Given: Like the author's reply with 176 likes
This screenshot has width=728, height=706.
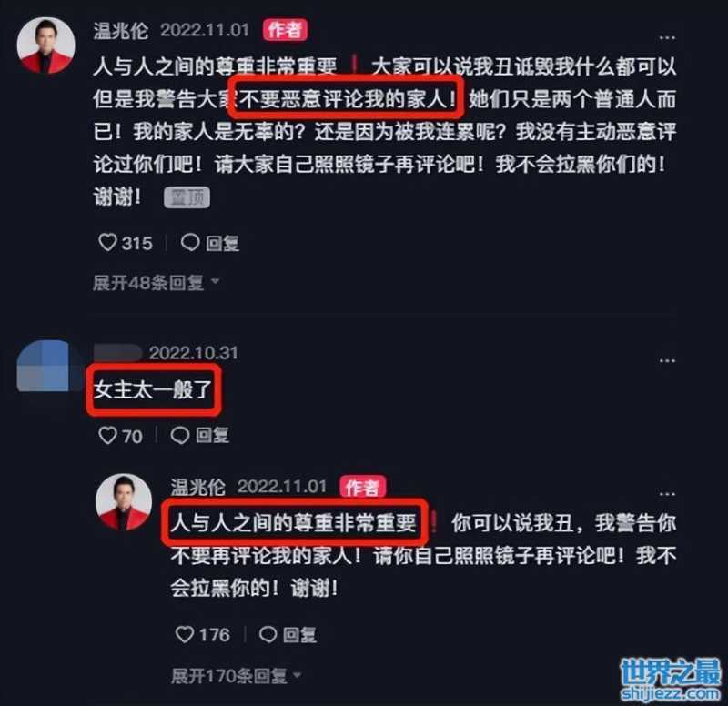Looking at the screenshot, I should 185,634.
